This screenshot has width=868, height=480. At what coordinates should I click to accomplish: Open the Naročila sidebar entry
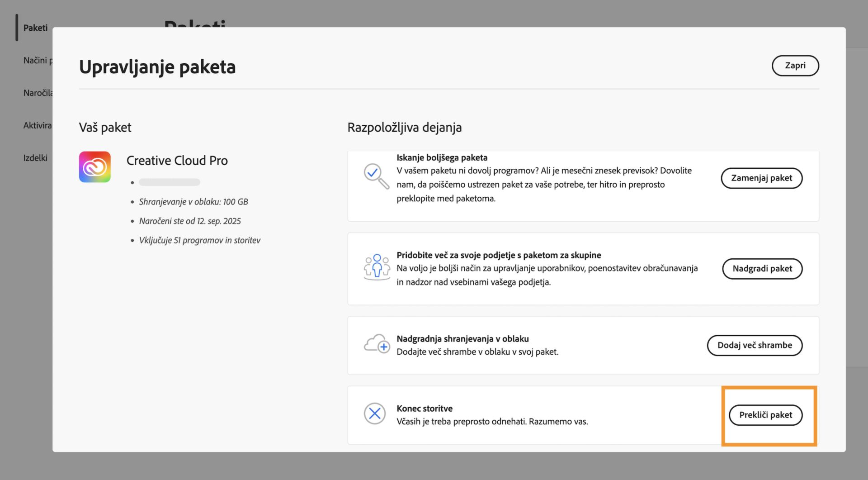(x=38, y=93)
